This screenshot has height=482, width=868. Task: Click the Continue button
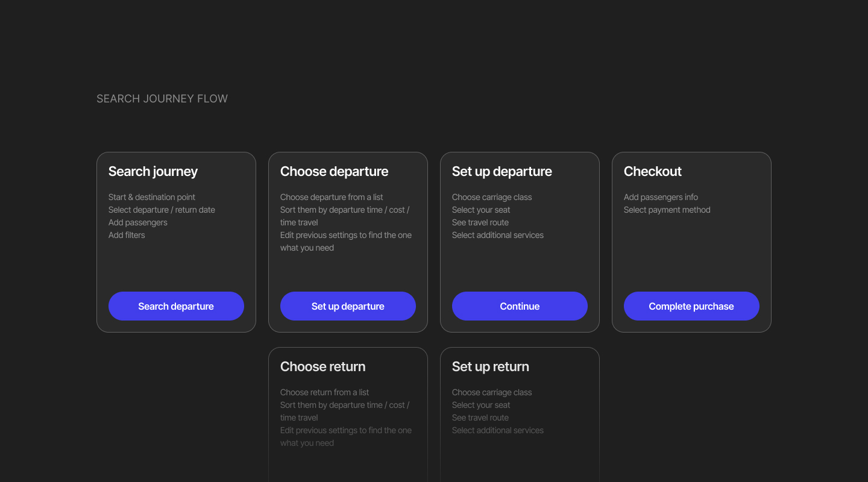[x=520, y=306]
